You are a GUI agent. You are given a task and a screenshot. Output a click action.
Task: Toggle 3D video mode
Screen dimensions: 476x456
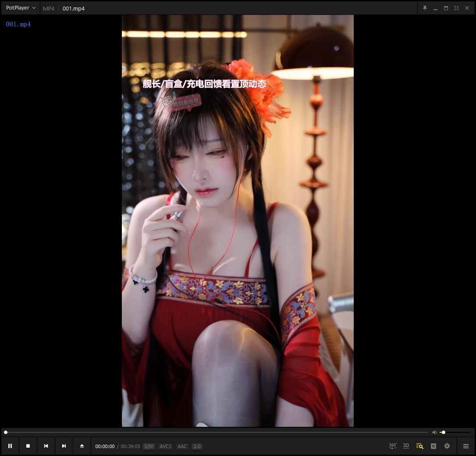[406, 446]
